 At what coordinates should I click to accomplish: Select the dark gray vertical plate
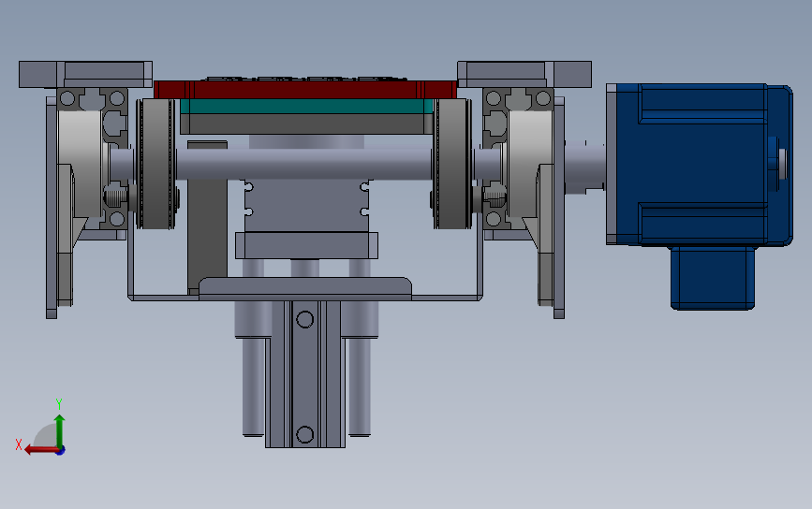[207, 217]
